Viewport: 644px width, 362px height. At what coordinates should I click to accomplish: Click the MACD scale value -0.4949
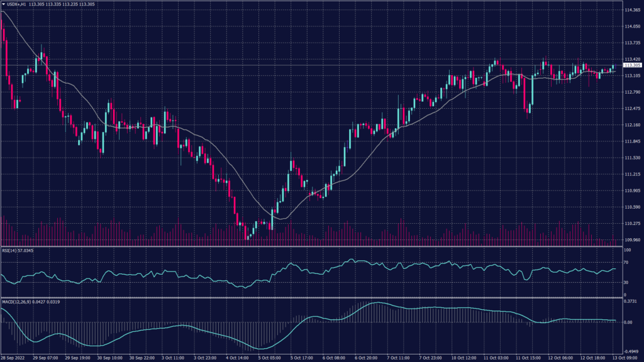pyautogui.click(x=631, y=351)
